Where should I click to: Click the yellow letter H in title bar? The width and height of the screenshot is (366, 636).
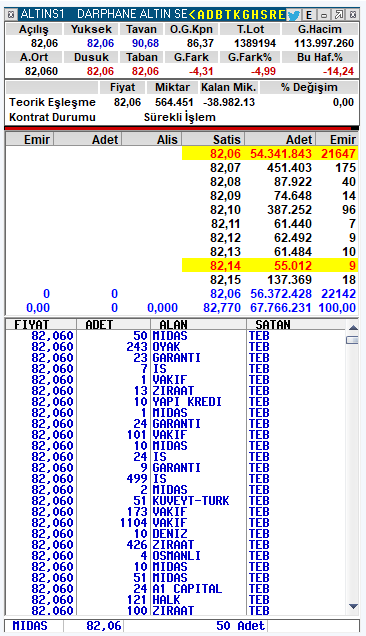255,15
